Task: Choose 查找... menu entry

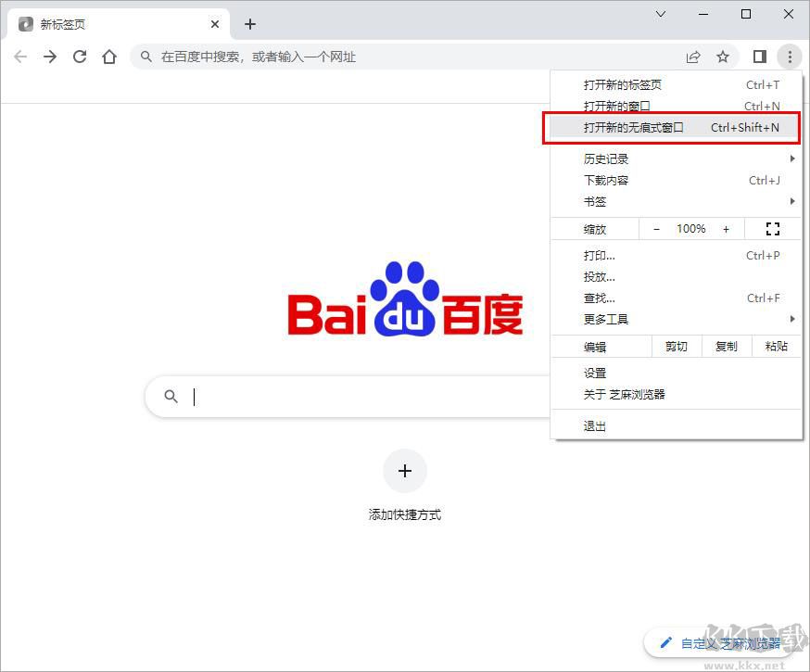Action: (677, 298)
